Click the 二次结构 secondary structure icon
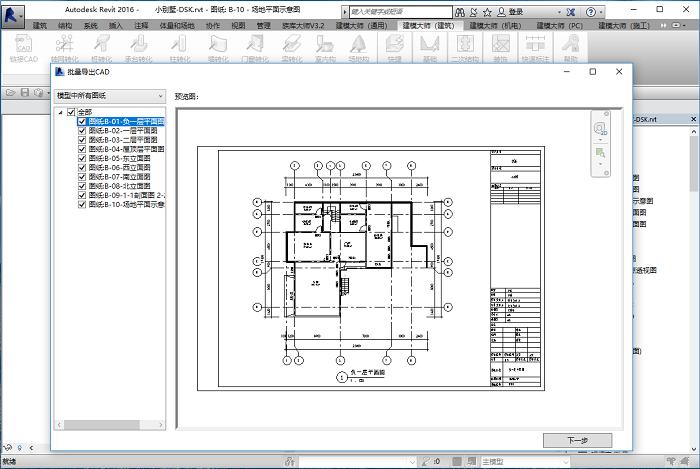The height and width of the screenshot is (469, 700). 465,48
